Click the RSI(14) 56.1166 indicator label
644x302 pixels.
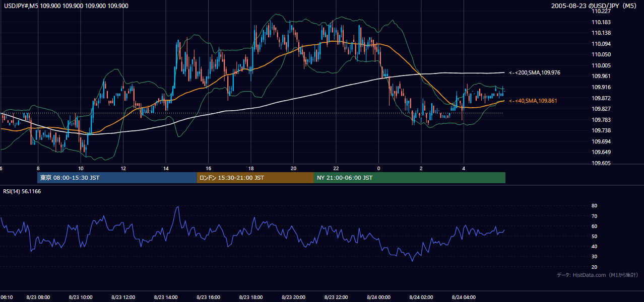coord(22,191)
